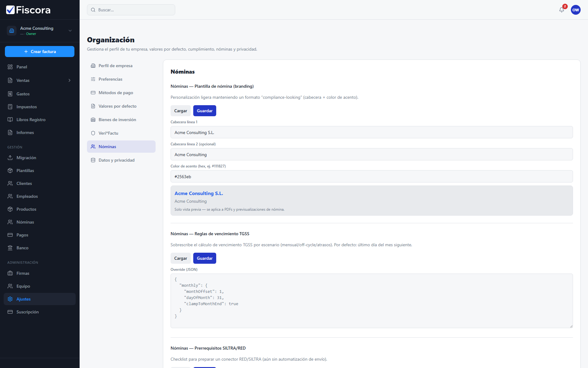Select the Banco icon in sidebar
Screen dimensions: 588x368
tap(10, 248)
